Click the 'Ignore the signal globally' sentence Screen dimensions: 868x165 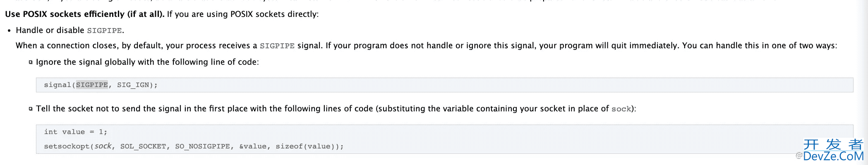pyautogui.click(x=147, y=62)
